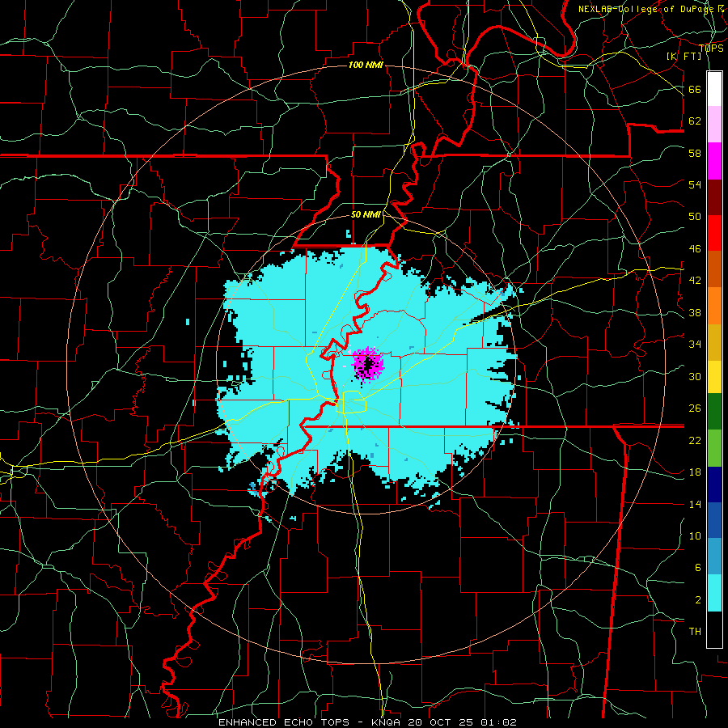The height and width of the screenshot is (728, 728).
Task: Click the magenta 58 kft legend swatch
Action: coord(714,161)
